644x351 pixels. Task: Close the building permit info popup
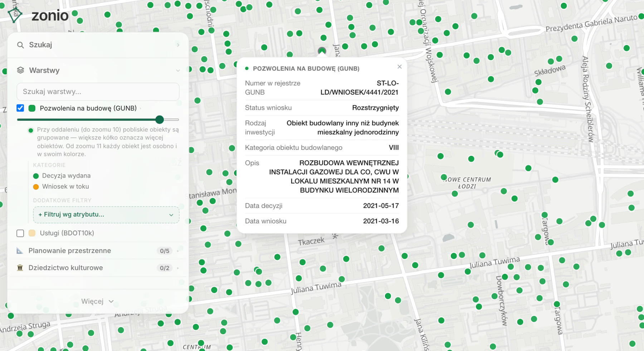400,67
